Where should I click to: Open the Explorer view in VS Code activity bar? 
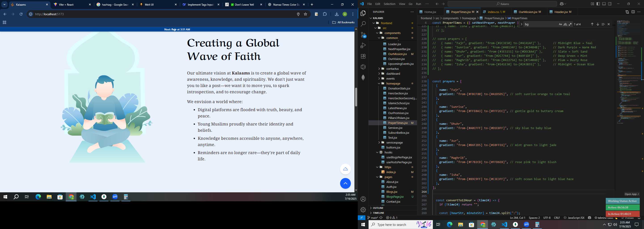[x=363, y=13]
